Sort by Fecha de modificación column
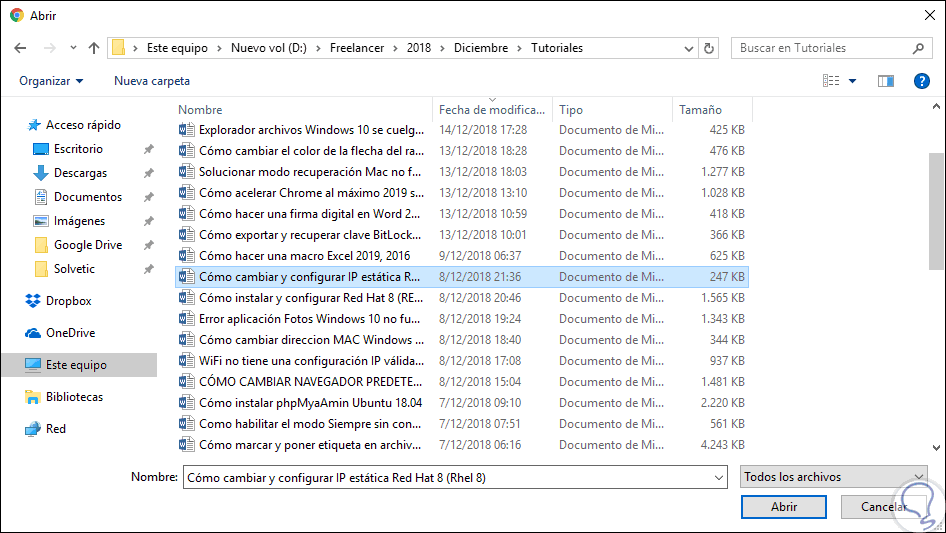Viewport: 946px width, 533px height. 492,110
